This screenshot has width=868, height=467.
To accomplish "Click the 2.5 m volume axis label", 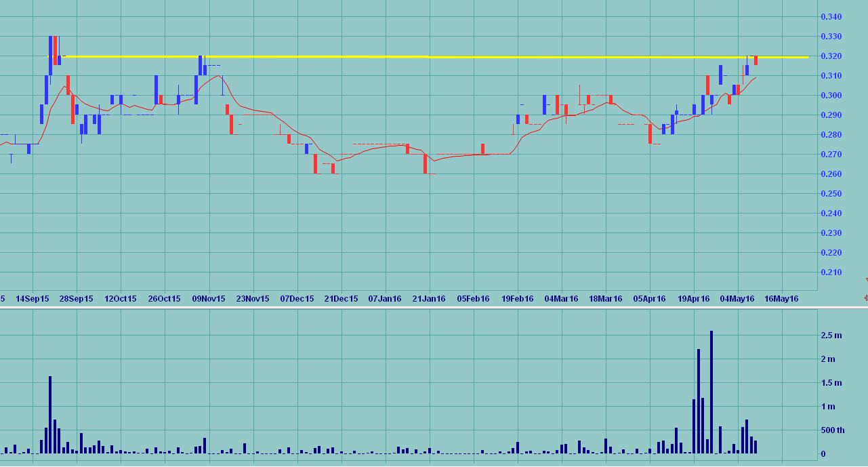I will [831, 336].
